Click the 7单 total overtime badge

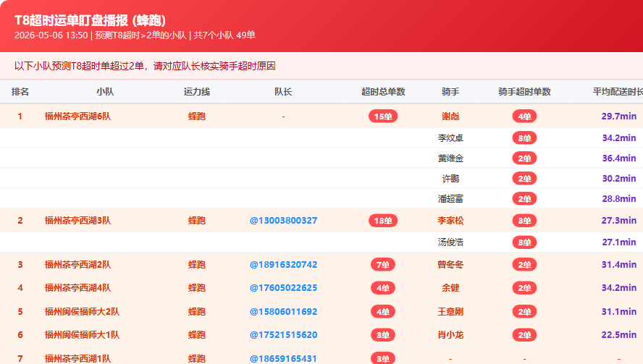click(383, 265)
